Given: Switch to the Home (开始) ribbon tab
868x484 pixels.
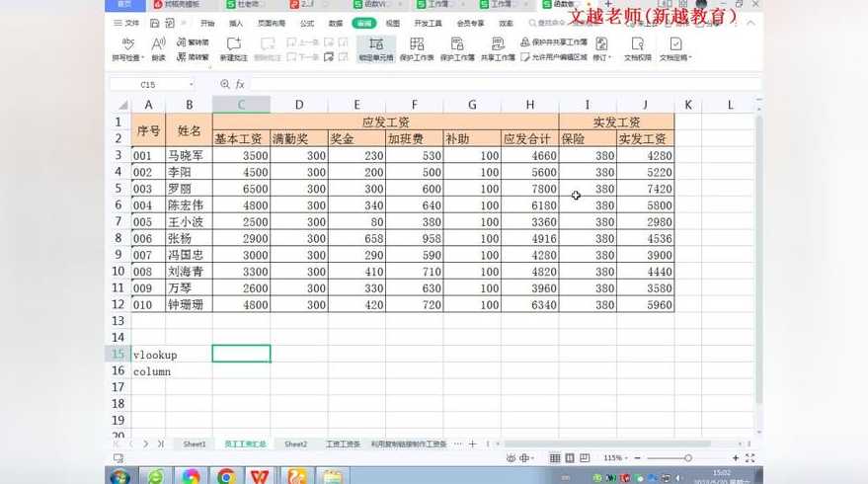Looking at the screenshot, I should point(207,23).
